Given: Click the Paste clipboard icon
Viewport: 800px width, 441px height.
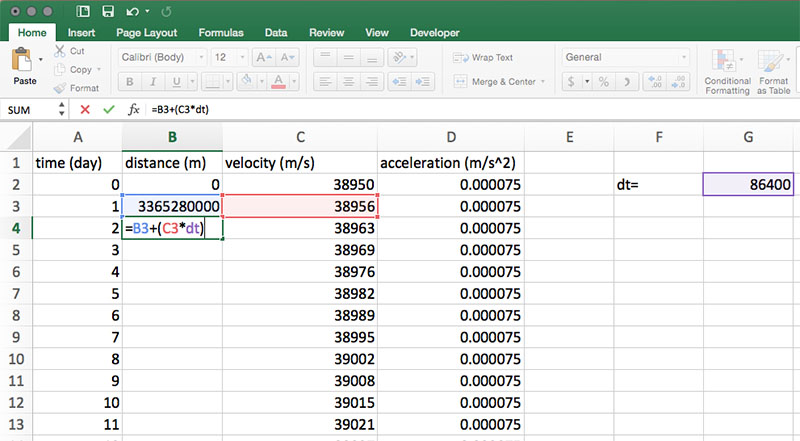Looking at the screenshot, I should pyautogui.click(x=22, y=63).
